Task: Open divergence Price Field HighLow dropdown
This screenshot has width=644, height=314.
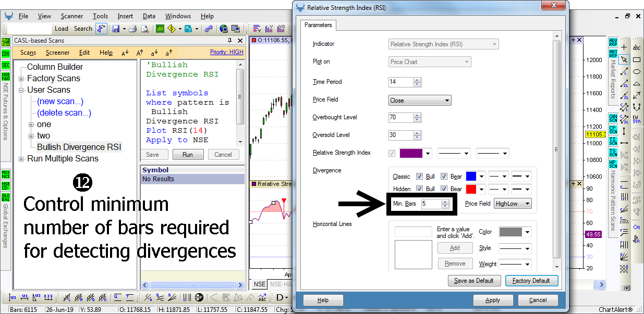Action: (x=513, y=204)
